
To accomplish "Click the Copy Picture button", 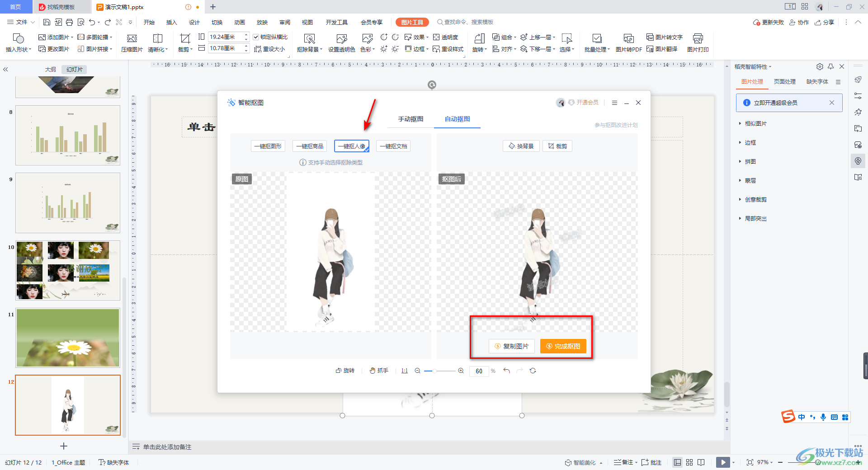I will [511, 346].
